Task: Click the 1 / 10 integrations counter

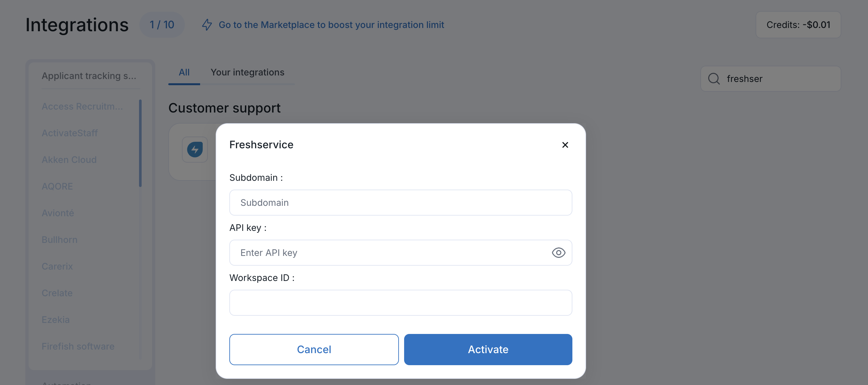Action: (162, 25)
